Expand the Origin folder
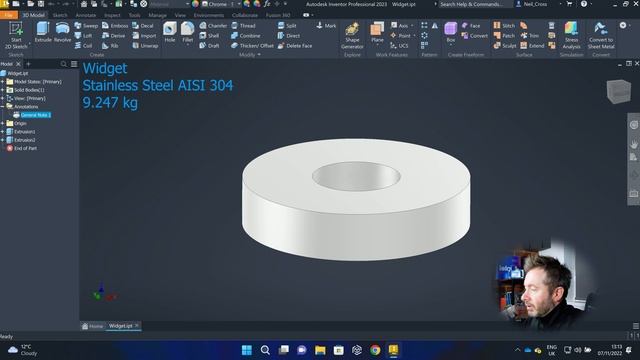Screen dimensions: 640x360 3,123
